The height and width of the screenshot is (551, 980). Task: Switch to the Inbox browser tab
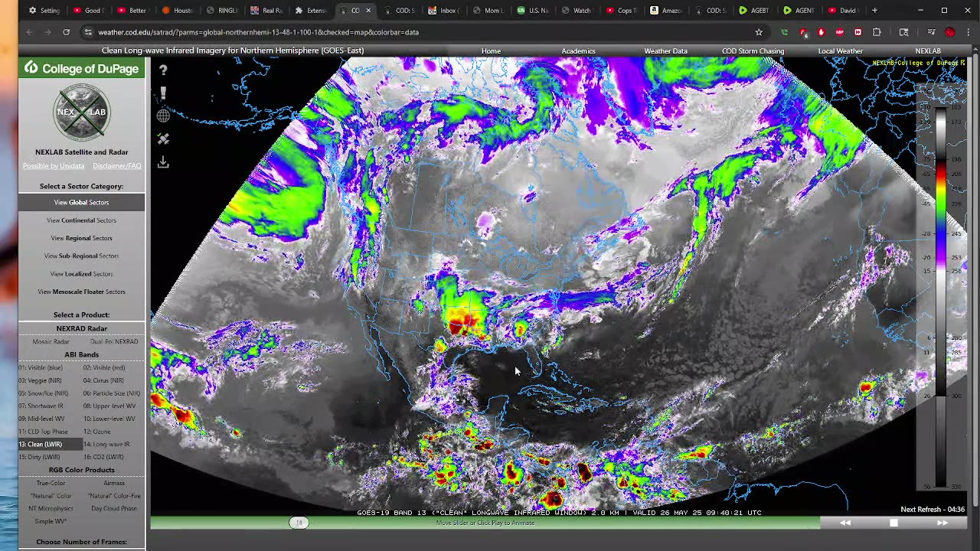coord(443,11)
